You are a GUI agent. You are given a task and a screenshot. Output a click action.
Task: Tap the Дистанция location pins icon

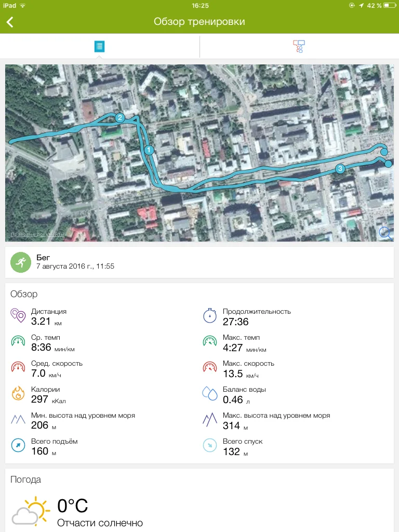click(18, 315)
